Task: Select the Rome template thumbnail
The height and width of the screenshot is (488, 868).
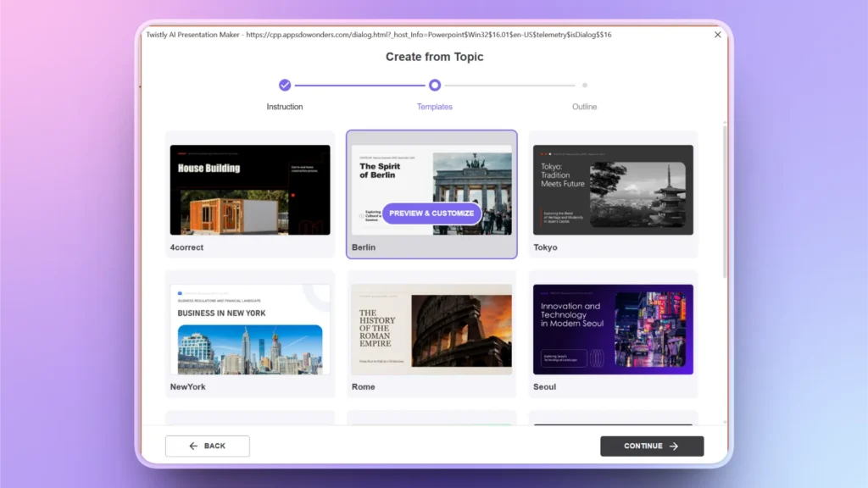Action: click(431, 330)
